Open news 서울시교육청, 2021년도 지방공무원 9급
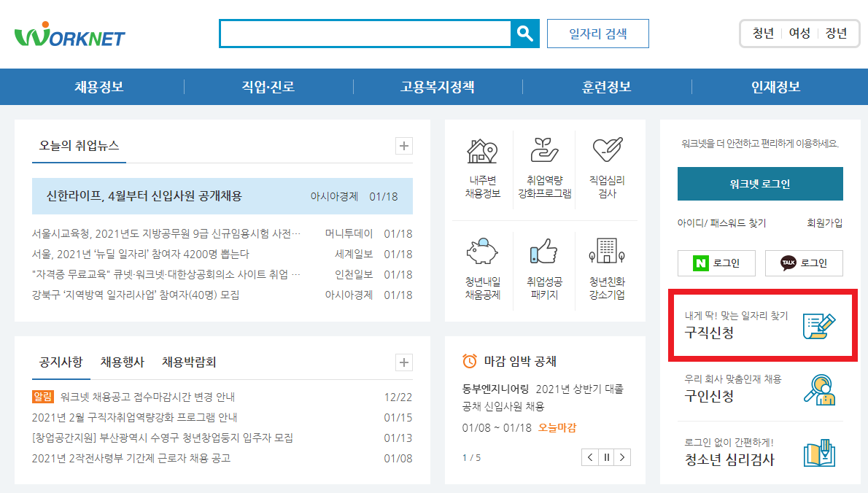Image resolution: width=868 pixels, height=493 pixels. [166, 233]
